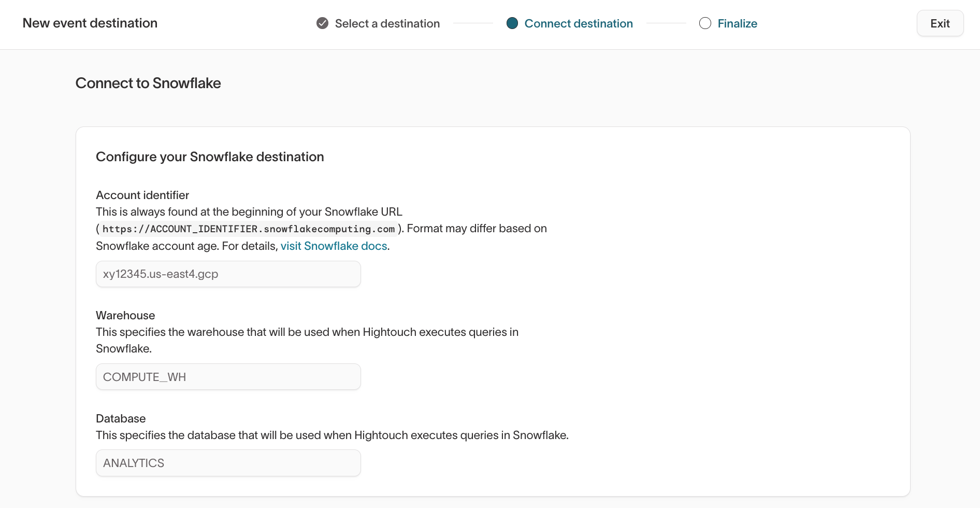Screen dimensions: 980x508
Task: Select the Connect destination step label
Action: pos(578,23)
